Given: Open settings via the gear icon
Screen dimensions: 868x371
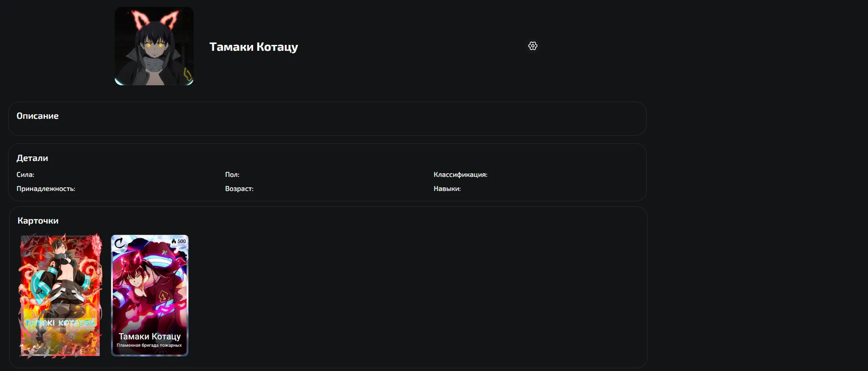Looking at the screenshot, I should tap(533, 46).
